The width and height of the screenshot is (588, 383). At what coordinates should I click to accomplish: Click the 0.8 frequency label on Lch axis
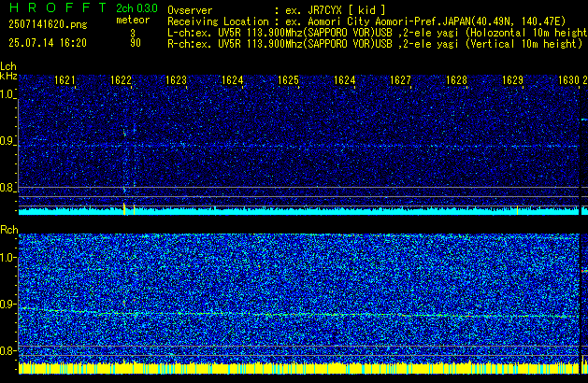[x=7, y=188]
